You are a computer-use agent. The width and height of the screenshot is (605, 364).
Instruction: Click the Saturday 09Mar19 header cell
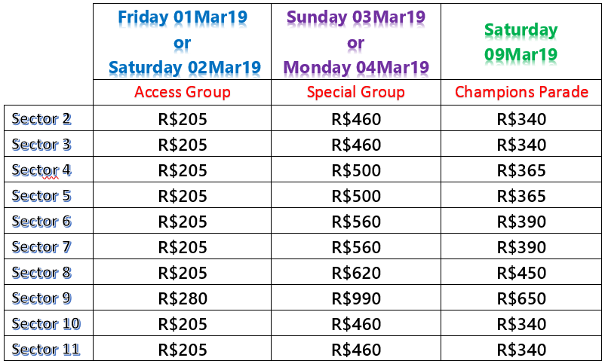(x=521, y=41)
